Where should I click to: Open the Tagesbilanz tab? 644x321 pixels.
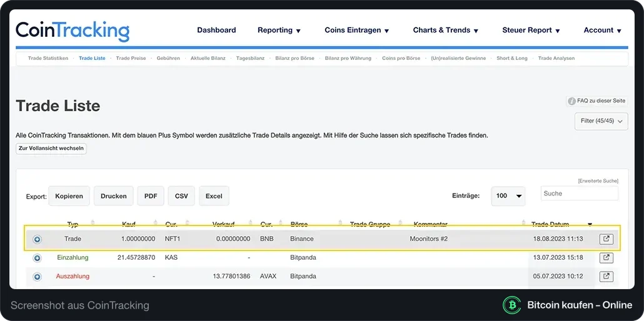click(x=250, y=58)
